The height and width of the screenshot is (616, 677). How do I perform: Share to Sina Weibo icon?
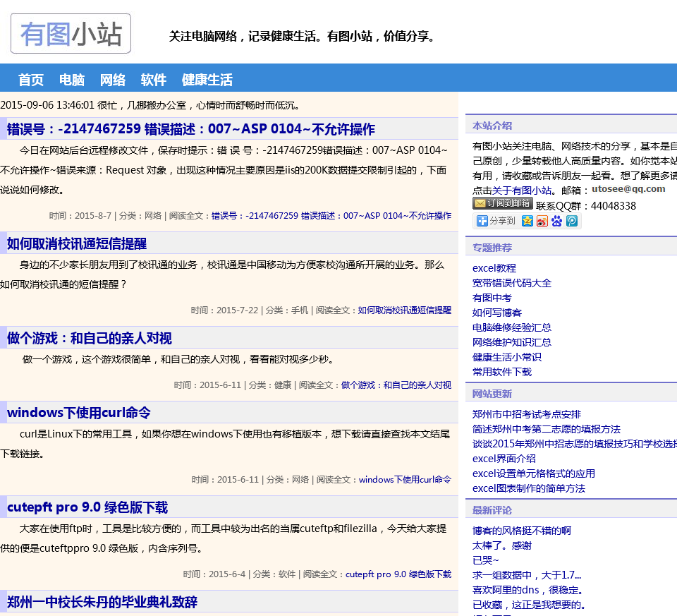542,221
